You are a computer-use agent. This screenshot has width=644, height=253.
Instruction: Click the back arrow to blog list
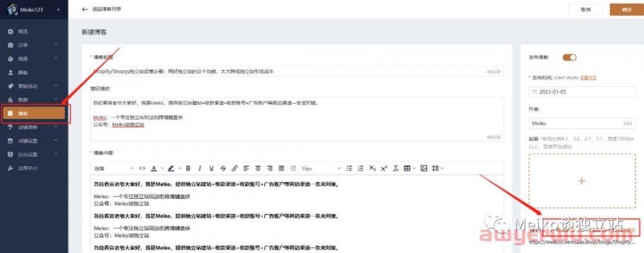point(85,9)
